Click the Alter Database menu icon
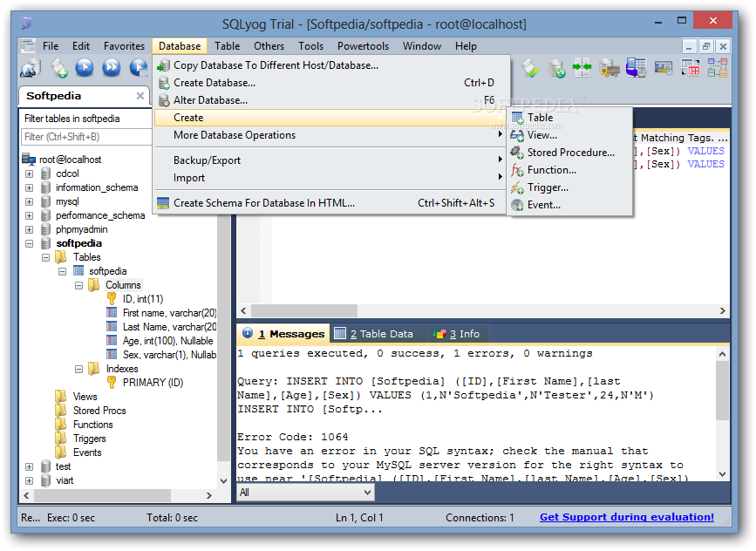The image size is (756, 551). click(x=164, y=100)
